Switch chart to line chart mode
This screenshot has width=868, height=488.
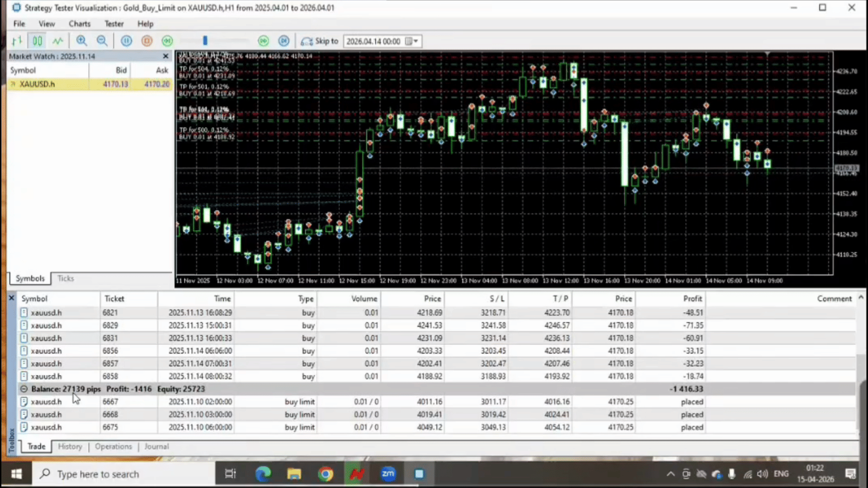pos(57,41)
